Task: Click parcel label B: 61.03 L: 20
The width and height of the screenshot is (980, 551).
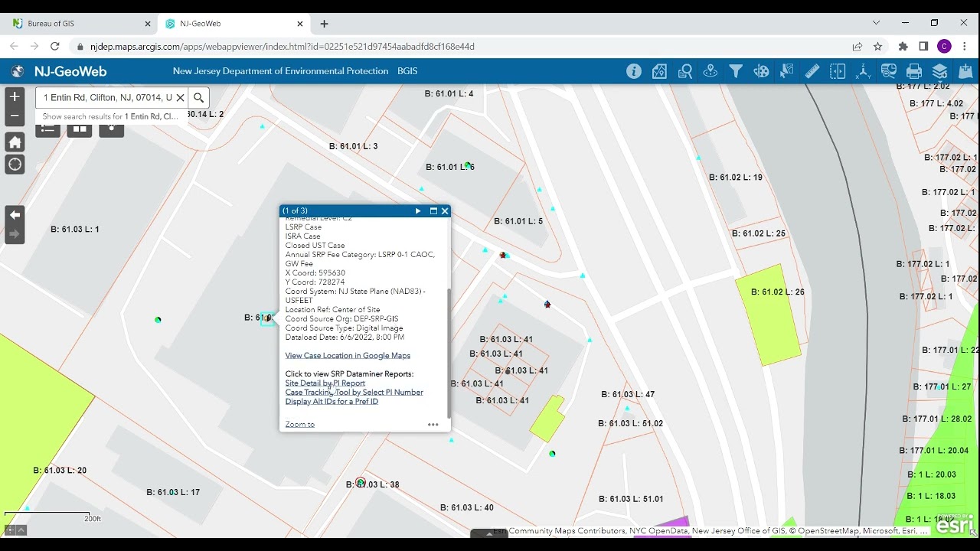Action: [60, 471]
